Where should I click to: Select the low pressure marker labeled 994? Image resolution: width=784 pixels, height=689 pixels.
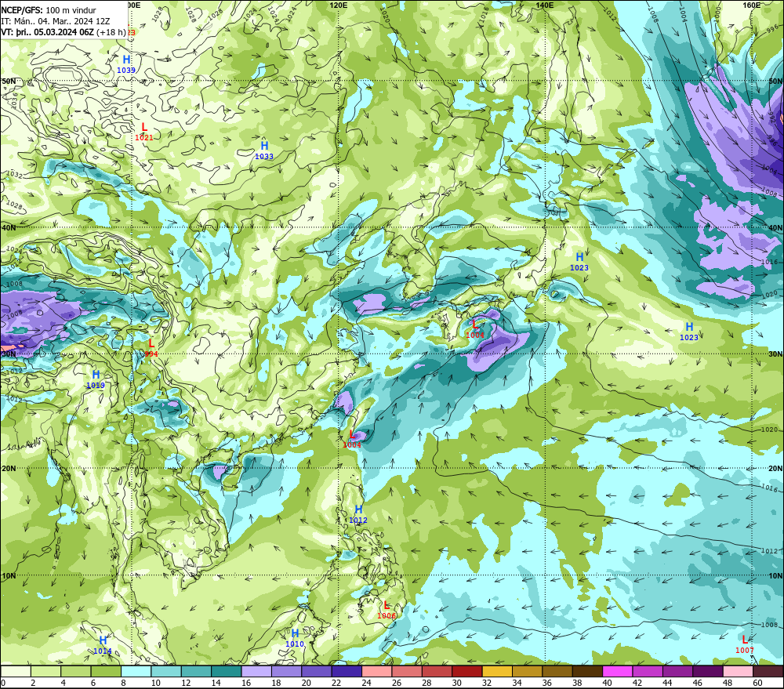tap(151, 349)
